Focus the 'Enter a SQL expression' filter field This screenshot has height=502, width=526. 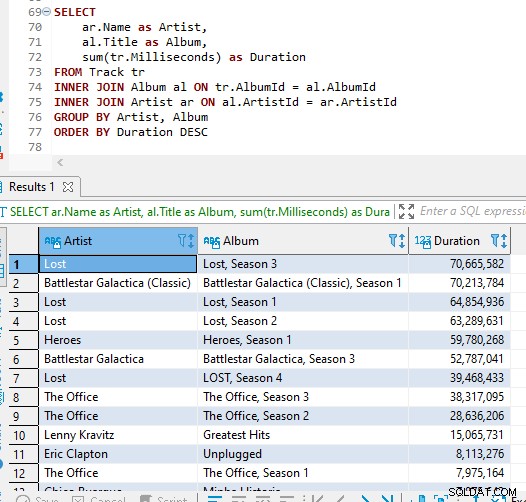pyautogui.click(x=472, y=211)
